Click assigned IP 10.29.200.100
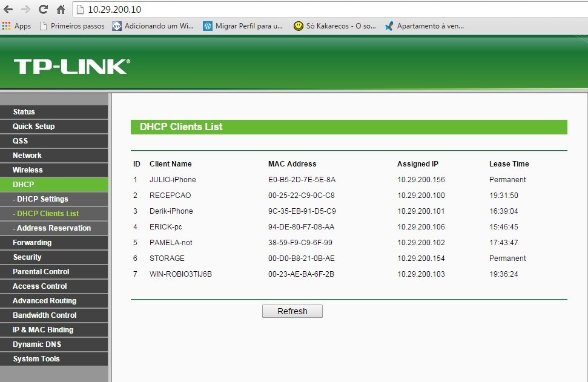 (421, 196)
